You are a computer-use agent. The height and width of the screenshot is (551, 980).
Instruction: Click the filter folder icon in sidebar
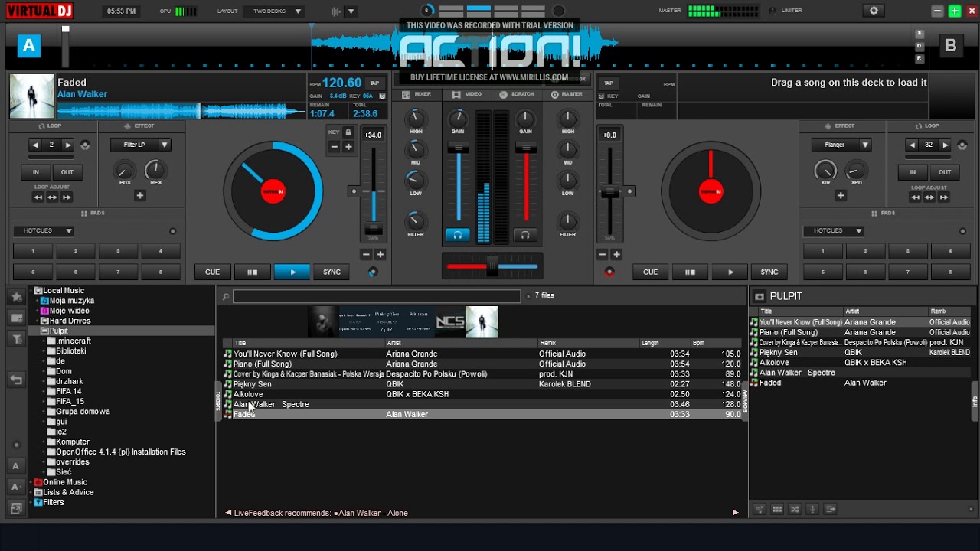pyautogui.click(x=16, y=338)
